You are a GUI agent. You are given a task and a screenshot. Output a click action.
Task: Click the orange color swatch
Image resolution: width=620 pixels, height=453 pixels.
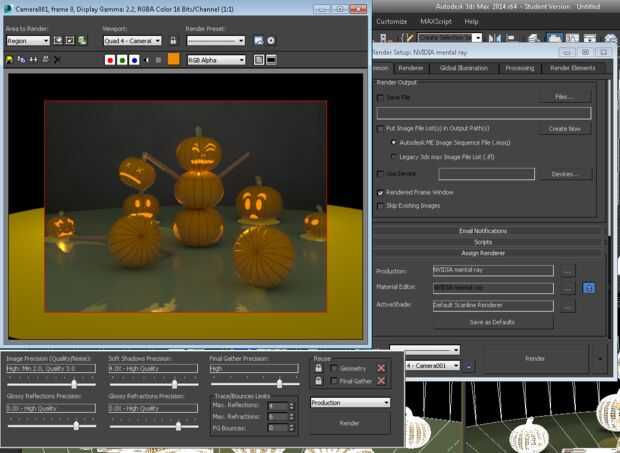tap(173, 60)
